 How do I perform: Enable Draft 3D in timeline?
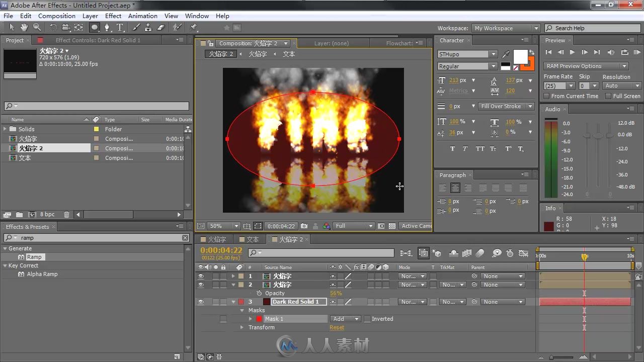coord(437,253)
